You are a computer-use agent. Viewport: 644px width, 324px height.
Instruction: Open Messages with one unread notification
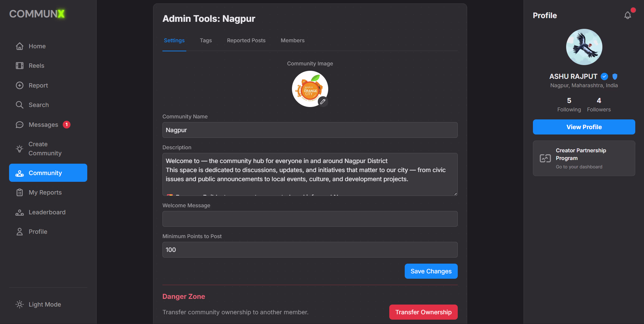[x=43, y=124]
